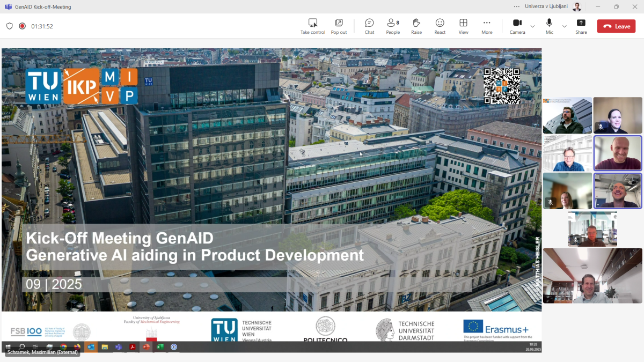Viewport: 644px width, 362px height.
Task: Click the profile avatar picture
Action: (577, 7)
